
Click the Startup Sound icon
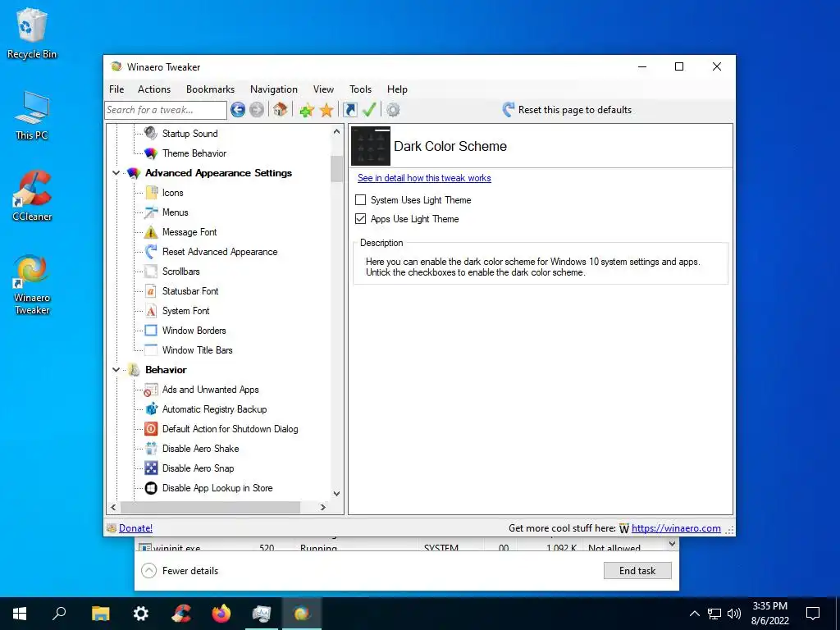tap(151, 133)
